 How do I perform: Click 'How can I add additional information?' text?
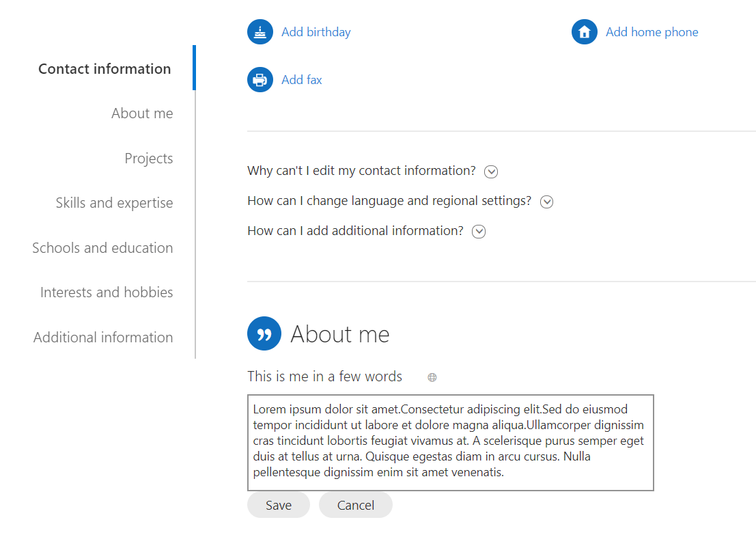pyautogui.click(x=355, y=230)
